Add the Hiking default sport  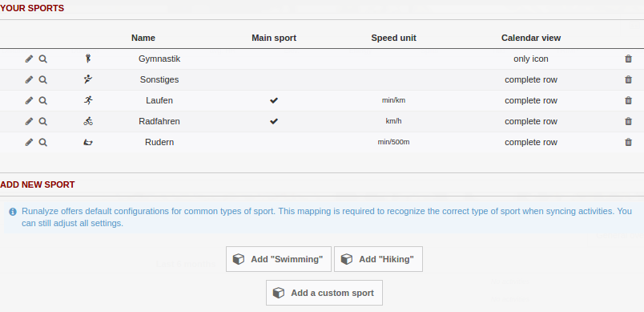click(378, 259)
